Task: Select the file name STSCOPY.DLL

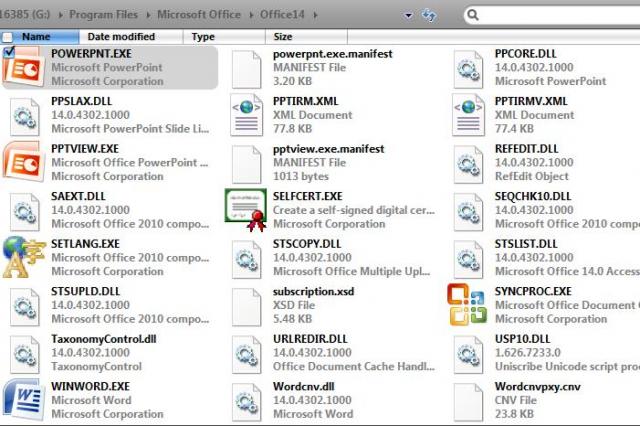Action: click(307, 244)
